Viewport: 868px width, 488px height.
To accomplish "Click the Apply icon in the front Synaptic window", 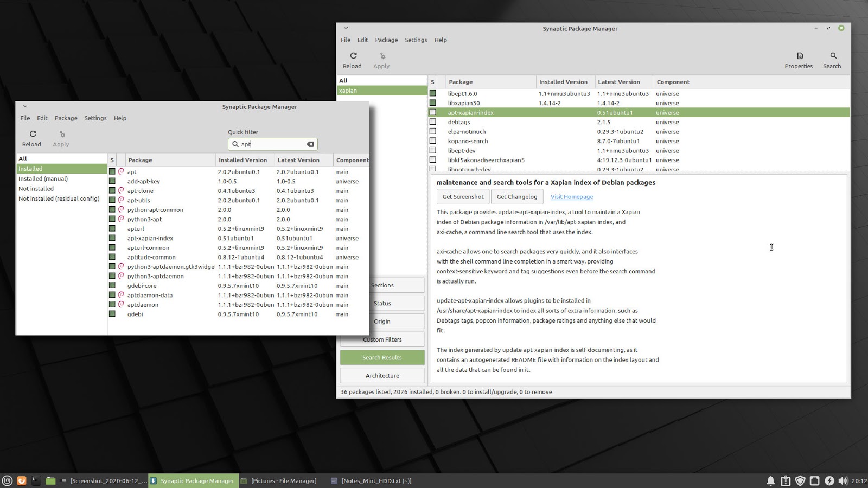I will click(61, 137).
